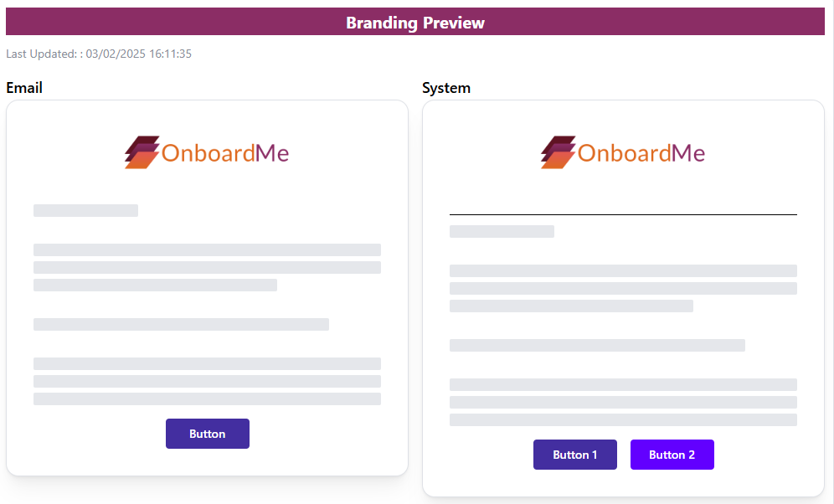Click the shorter third placeholder line in Email's first paragraph

coord(155,285)
